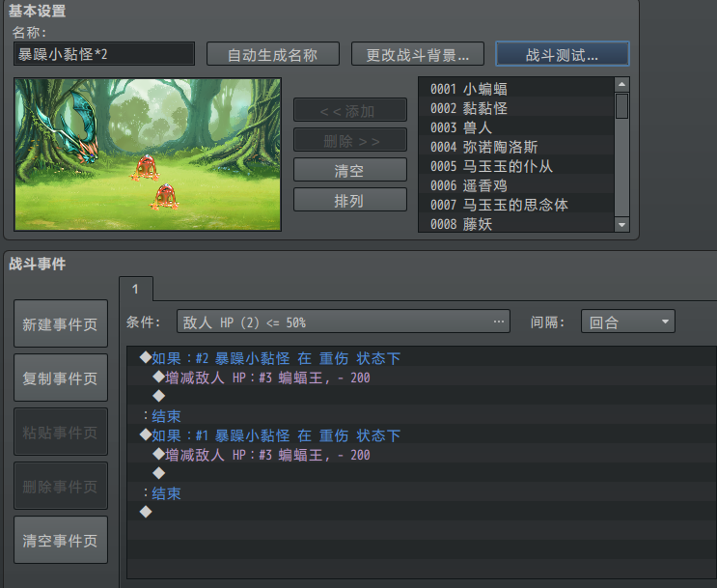Click the disabled 删除事件页 button
This screenshot has width=717, height=588.
[x=61, y=486]
